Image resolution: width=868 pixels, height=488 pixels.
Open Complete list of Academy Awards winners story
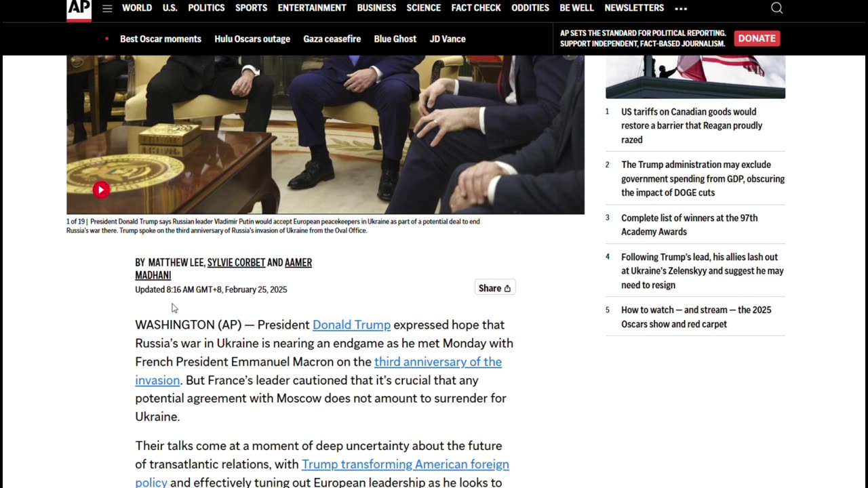tap(690, 224)
